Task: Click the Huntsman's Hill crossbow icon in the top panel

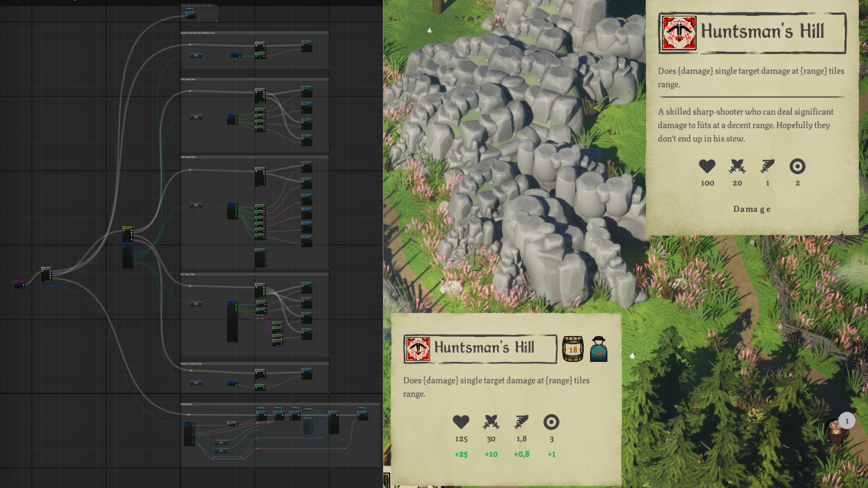Action: click(679, 33)
